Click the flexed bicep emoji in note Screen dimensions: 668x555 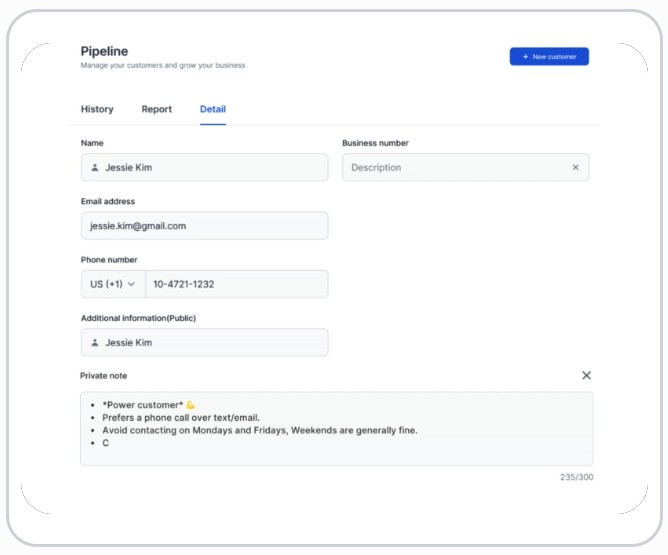[x=190, y=405]
